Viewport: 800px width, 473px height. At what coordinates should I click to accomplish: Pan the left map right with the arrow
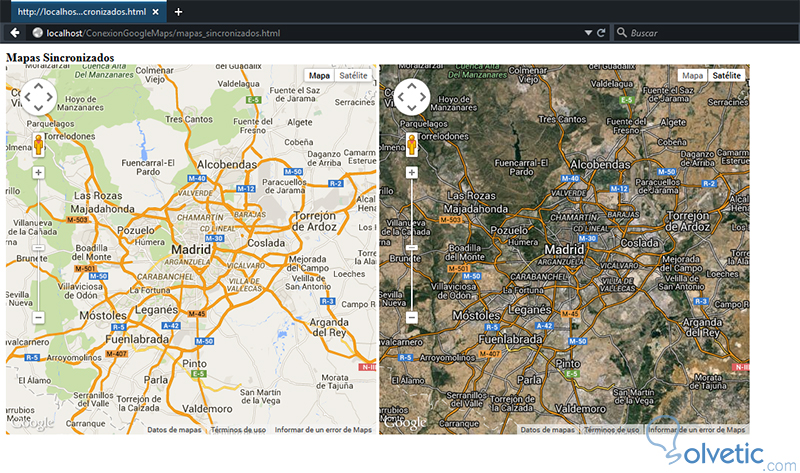point(49,97)
